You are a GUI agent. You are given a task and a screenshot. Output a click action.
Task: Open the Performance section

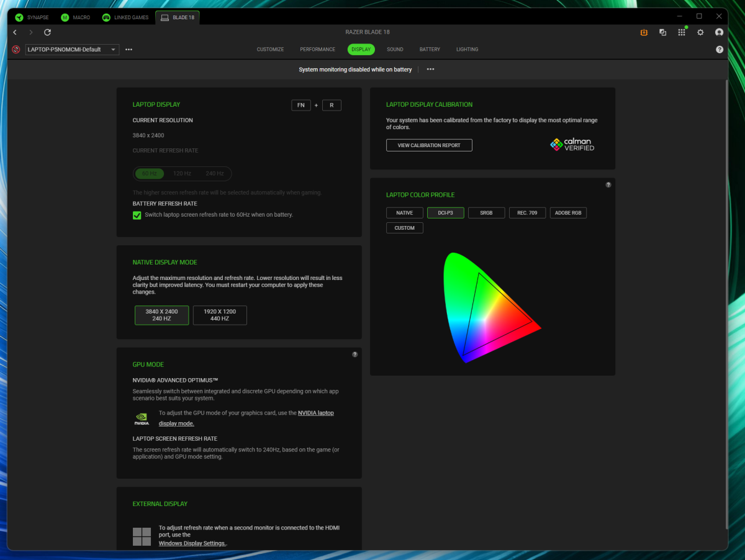pos(317,50)
